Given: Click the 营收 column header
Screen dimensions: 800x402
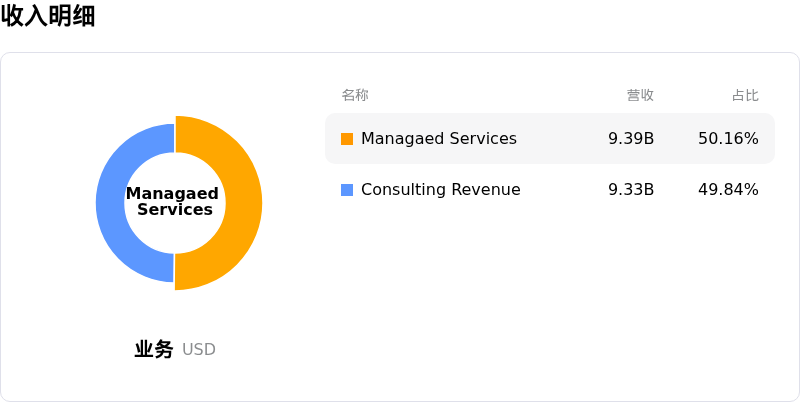Looking at the screenshot, I should pos(640,95).
